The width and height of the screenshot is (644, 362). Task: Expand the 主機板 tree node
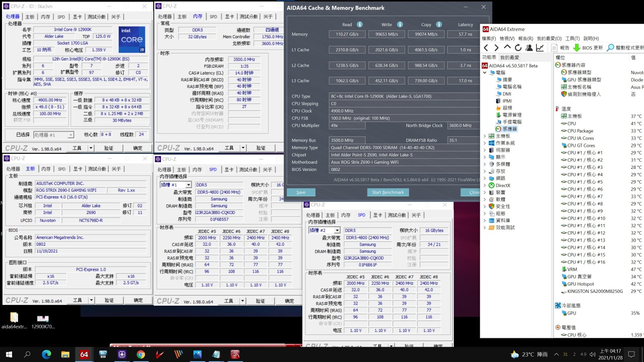click(x=485, y=136)
